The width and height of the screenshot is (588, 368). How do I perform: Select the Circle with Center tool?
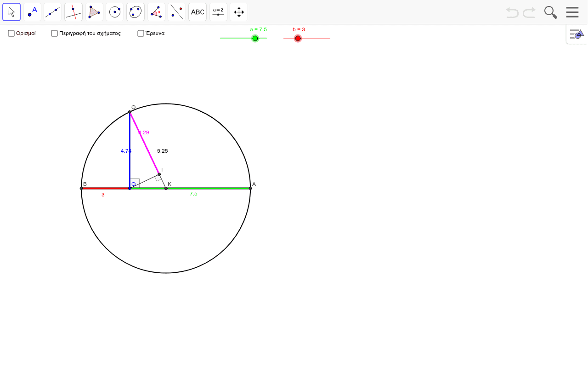tap(115, 12)
